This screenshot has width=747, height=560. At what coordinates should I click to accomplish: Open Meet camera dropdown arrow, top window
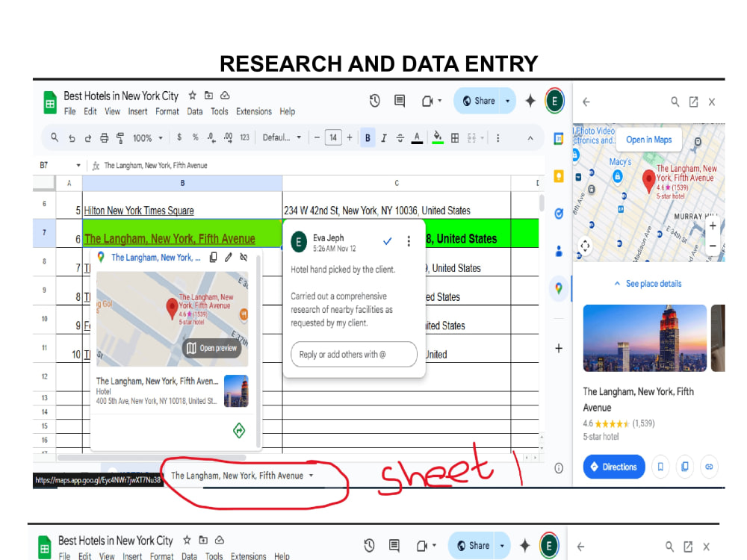click(440, 101)
